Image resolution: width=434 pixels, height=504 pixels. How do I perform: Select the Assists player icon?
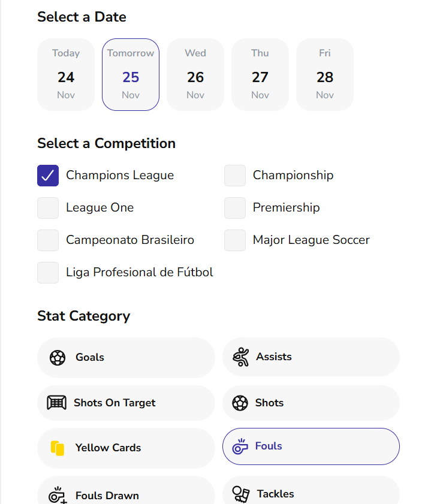coord(240,357)
